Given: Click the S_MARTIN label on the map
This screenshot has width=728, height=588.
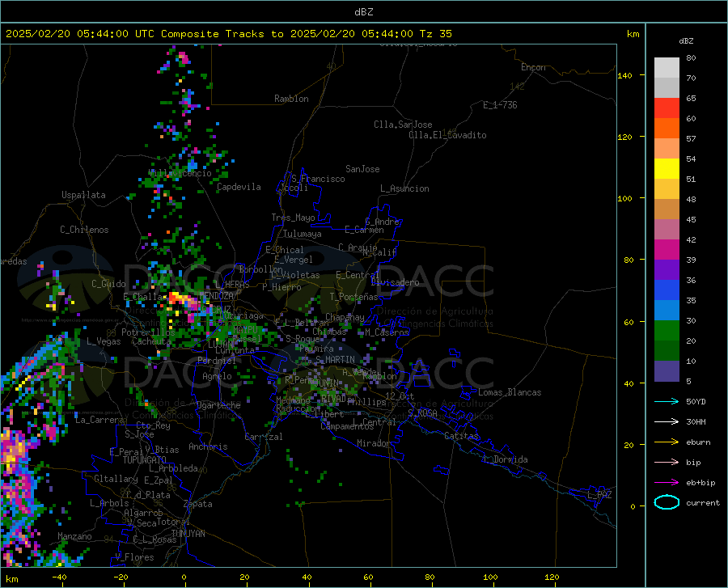Looking at the screenshot, I should pos(335,360).
